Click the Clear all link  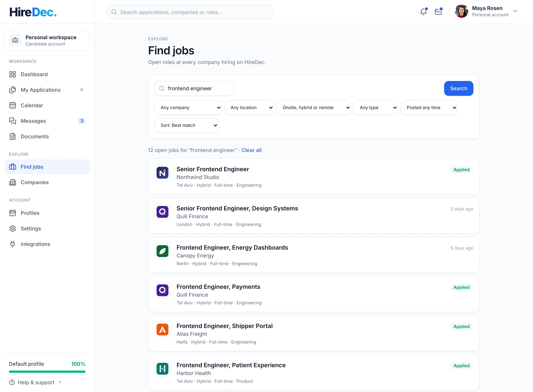click(x=251, y=150)
